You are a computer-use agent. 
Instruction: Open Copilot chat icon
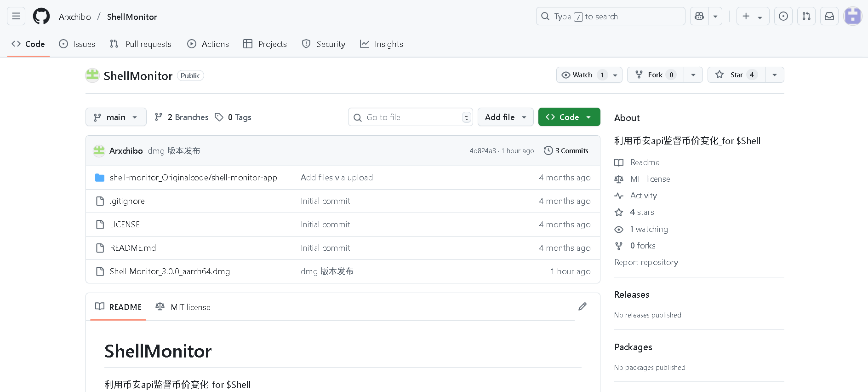click(x=699, y=17)
